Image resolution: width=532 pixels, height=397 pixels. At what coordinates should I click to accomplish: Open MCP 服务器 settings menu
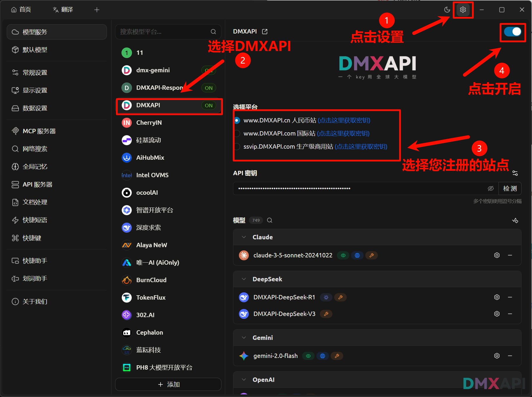39,131
